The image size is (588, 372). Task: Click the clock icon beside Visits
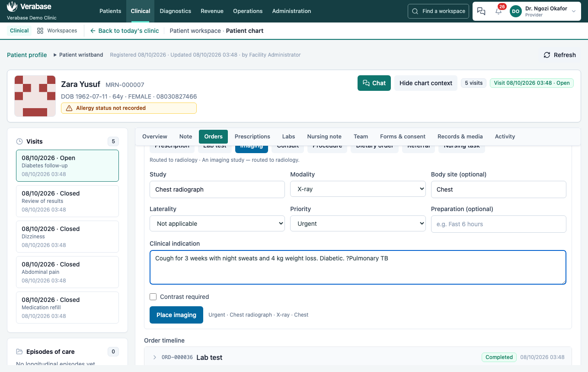(19, 141)
